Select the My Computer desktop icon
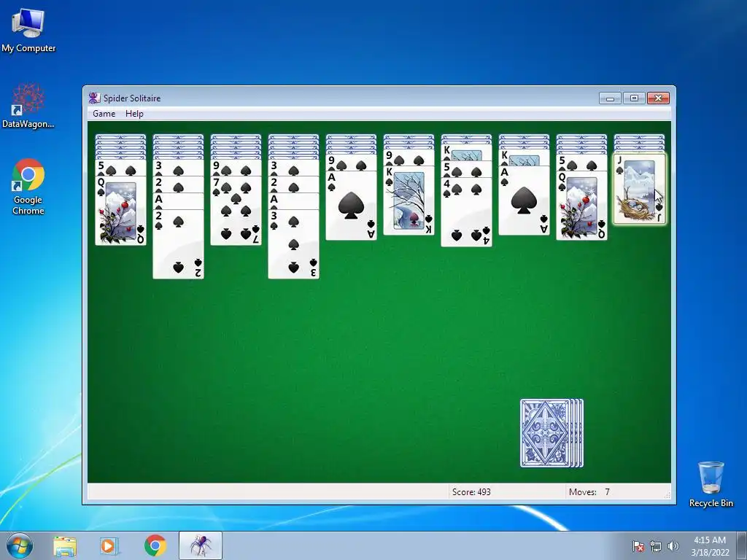Screen dimensions: 747x560 pyautogui.click(x=28, y=31)
